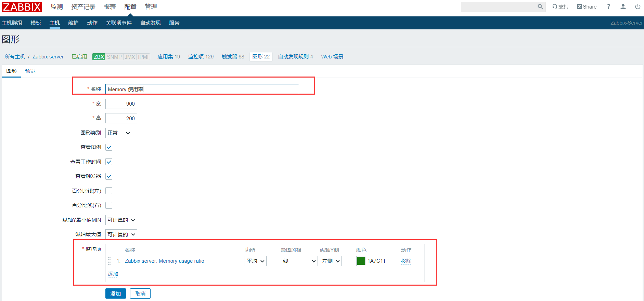Go to 关联项事件 submenu

click(119, 23)
